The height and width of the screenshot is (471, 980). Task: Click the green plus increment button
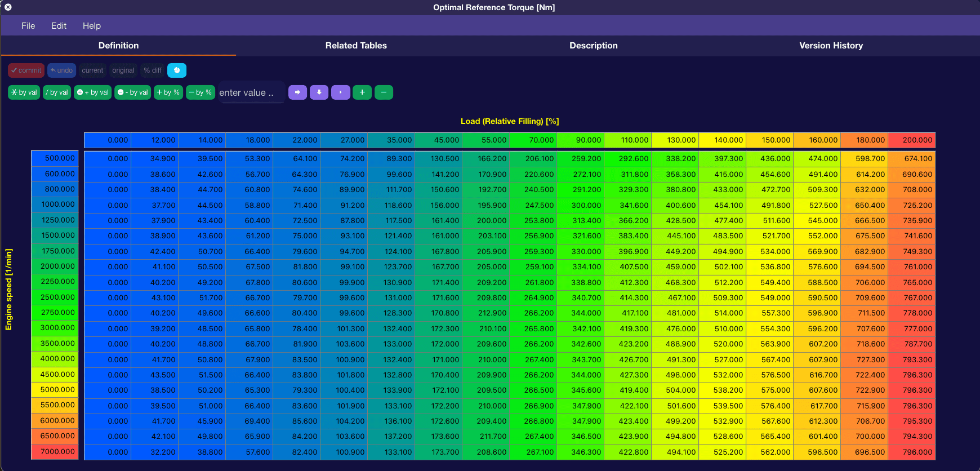pyautogui.click(x=362, y=92)
